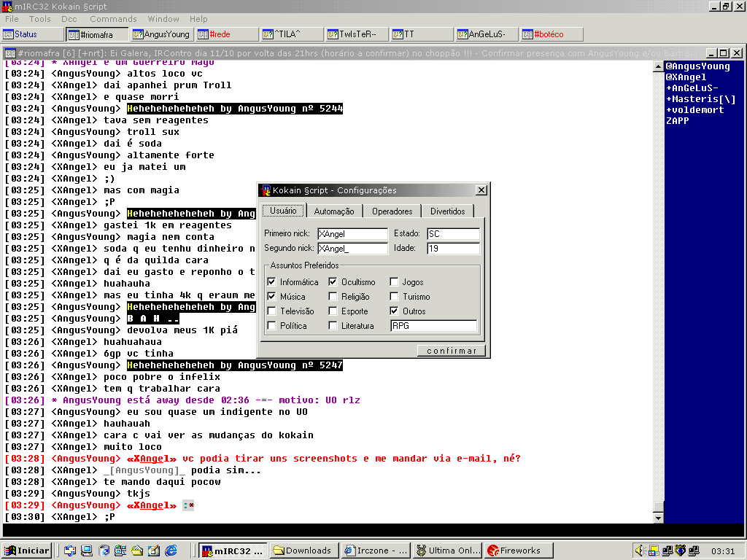Open the Help menu

[198, 19]
